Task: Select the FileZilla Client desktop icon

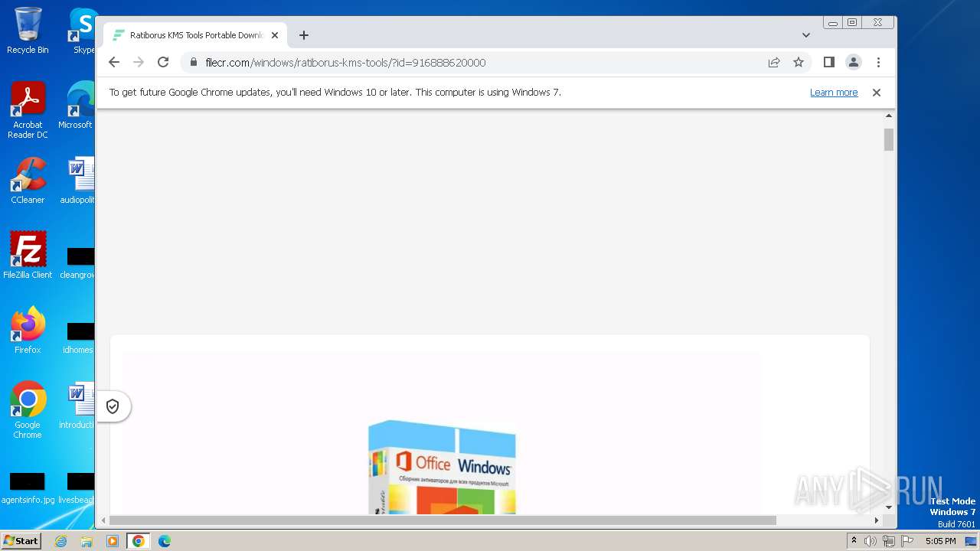Action: pos(28,256)
